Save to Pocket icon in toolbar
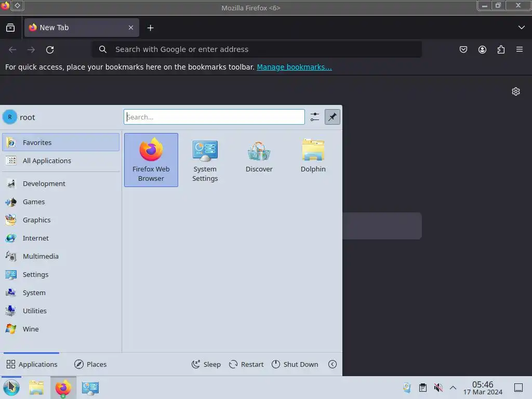The height and width of the screenshot is (399, 532). tap(463, 49)
